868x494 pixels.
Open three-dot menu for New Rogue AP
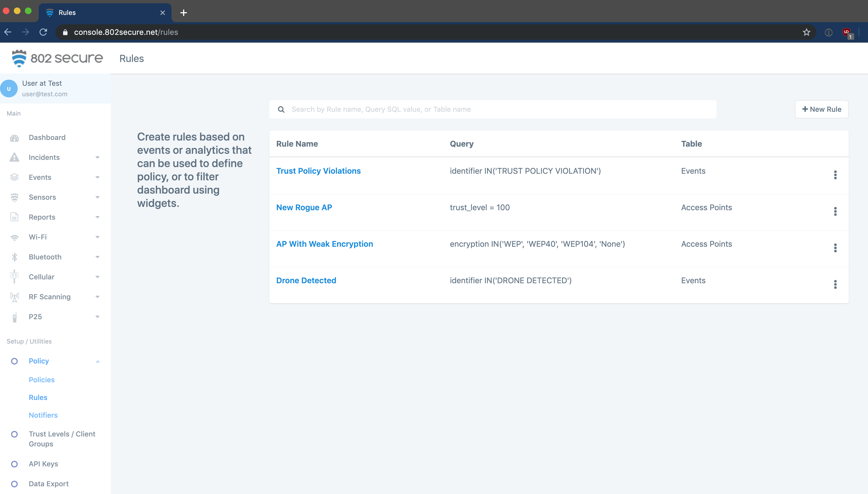(x=835, y=211)
